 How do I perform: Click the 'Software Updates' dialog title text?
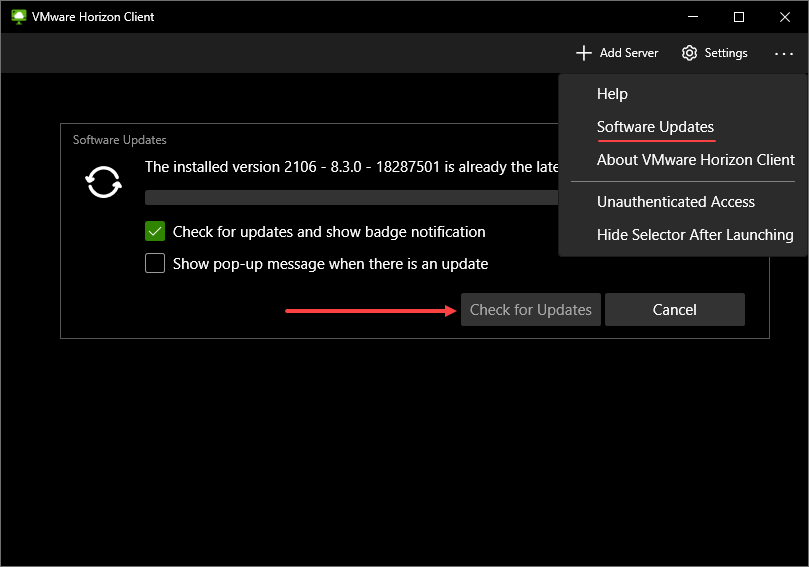coord(120,140)
